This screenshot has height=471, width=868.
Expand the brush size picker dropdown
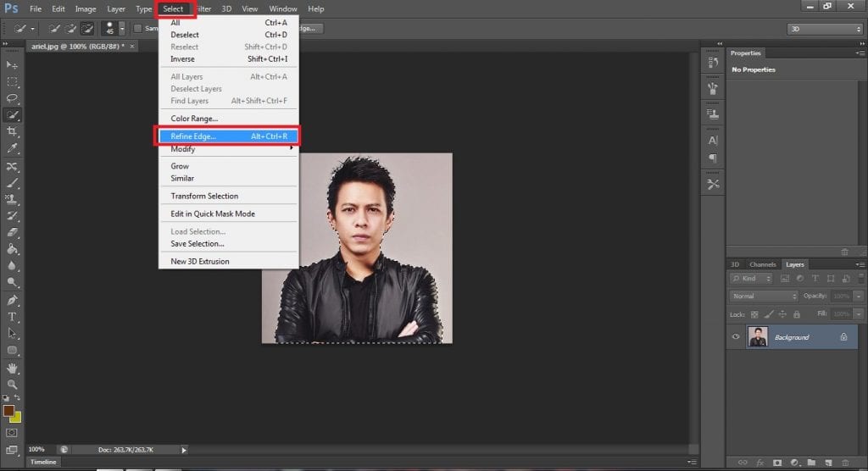(122, 28)
